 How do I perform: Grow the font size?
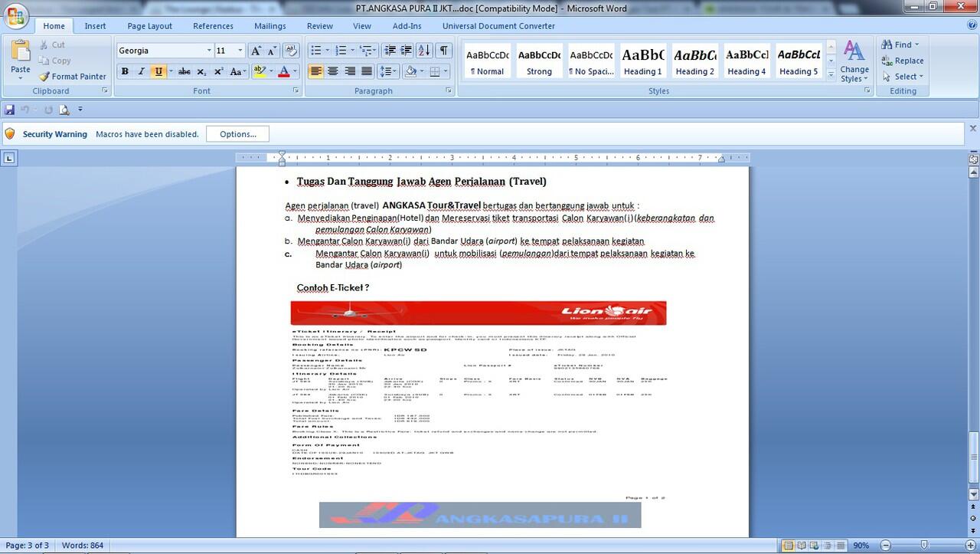pos(256,51)
